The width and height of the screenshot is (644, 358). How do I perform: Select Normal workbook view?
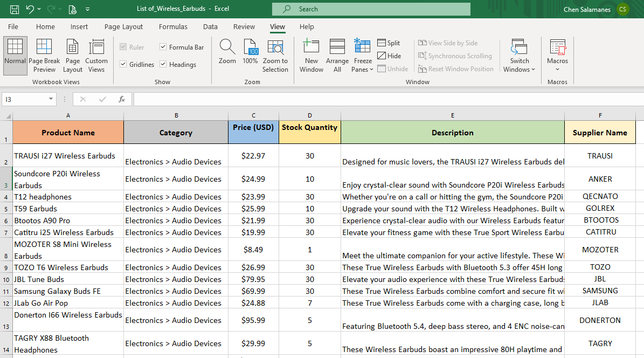coord(15,56)
